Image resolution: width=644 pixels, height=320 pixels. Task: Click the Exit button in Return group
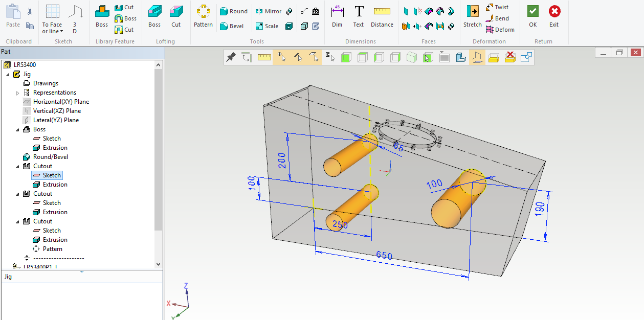pyautogui.click(x=554, y=16)
